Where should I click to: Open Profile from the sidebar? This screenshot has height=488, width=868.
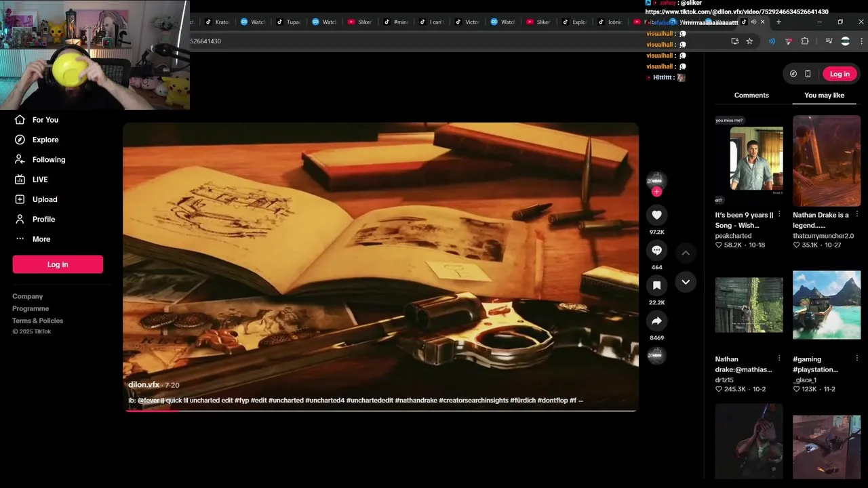[35, 219]
